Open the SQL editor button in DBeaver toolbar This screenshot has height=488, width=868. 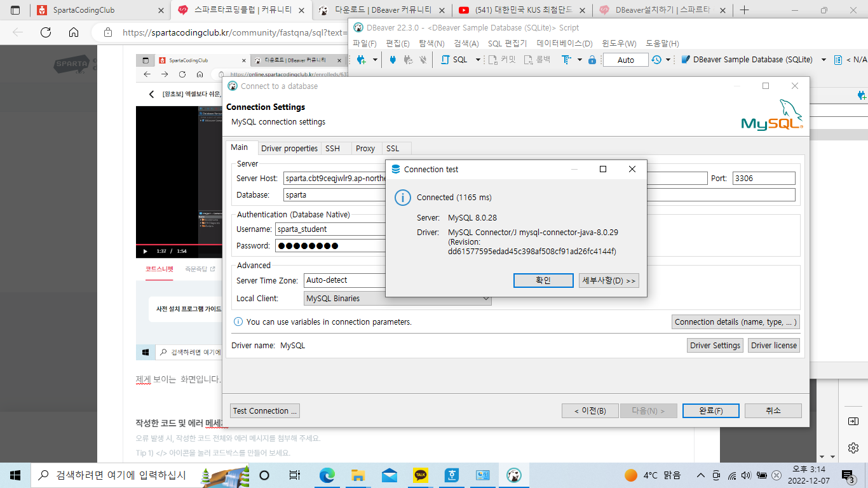[x=454, y=60]
